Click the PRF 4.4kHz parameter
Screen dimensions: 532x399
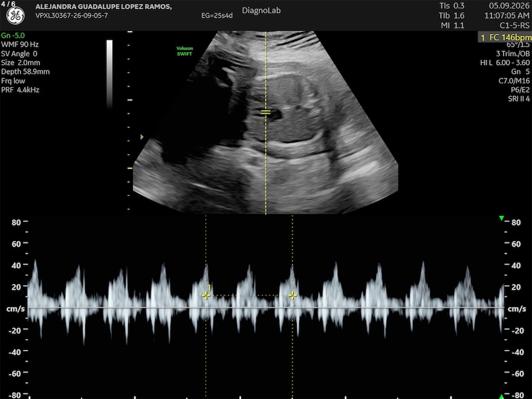pos(21,90)
